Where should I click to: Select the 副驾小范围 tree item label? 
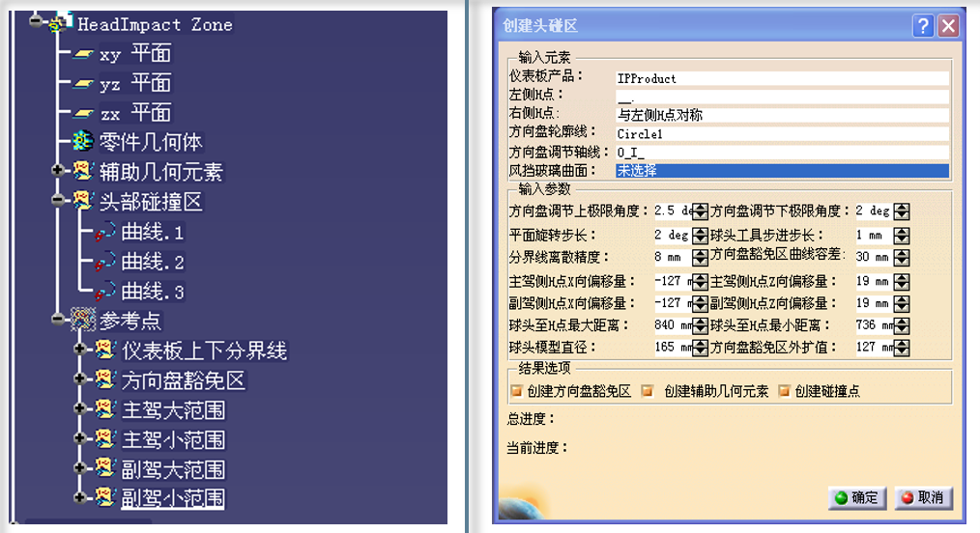[172, 498]
